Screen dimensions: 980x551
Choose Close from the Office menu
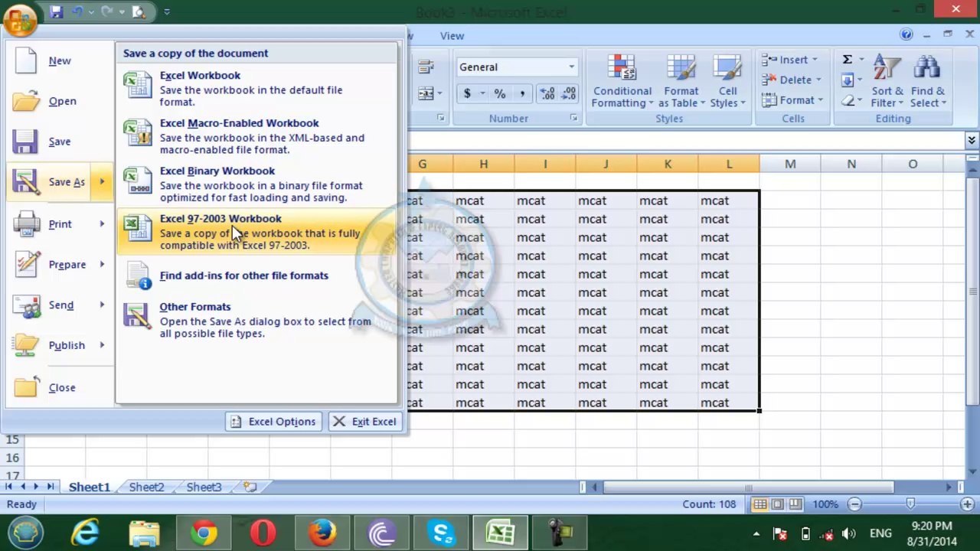pos(58,387)
